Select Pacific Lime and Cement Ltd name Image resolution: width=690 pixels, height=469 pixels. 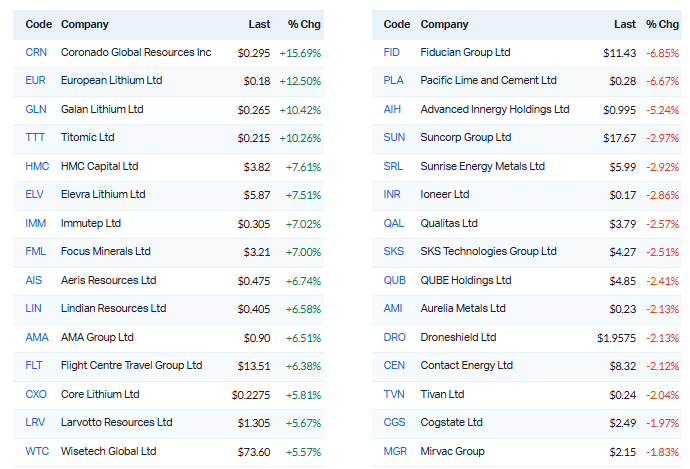pos(488,81)
